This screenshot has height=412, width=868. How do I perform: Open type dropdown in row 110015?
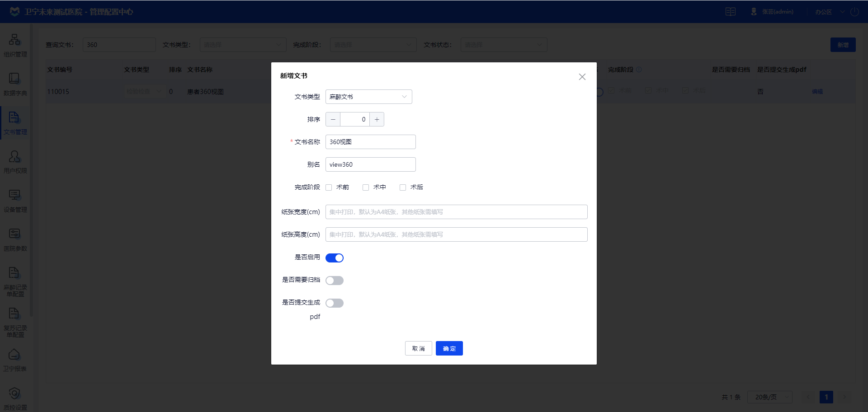tap(144, 91)
